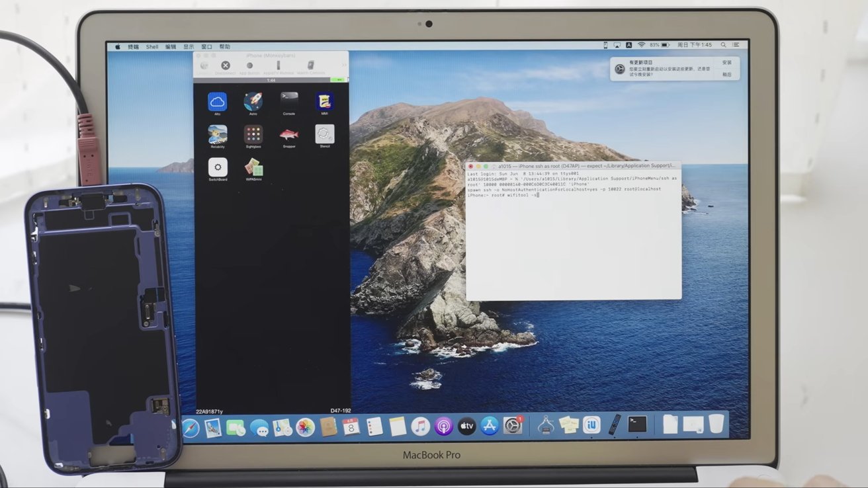Click 安装 to install the update

(726, 61)
